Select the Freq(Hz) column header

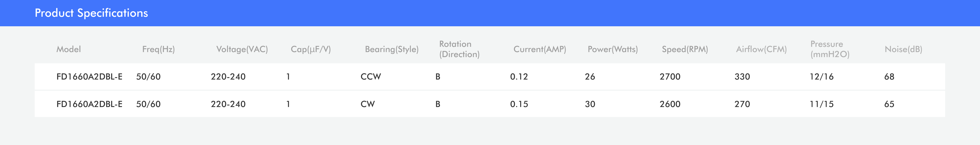tap(158, 49)
